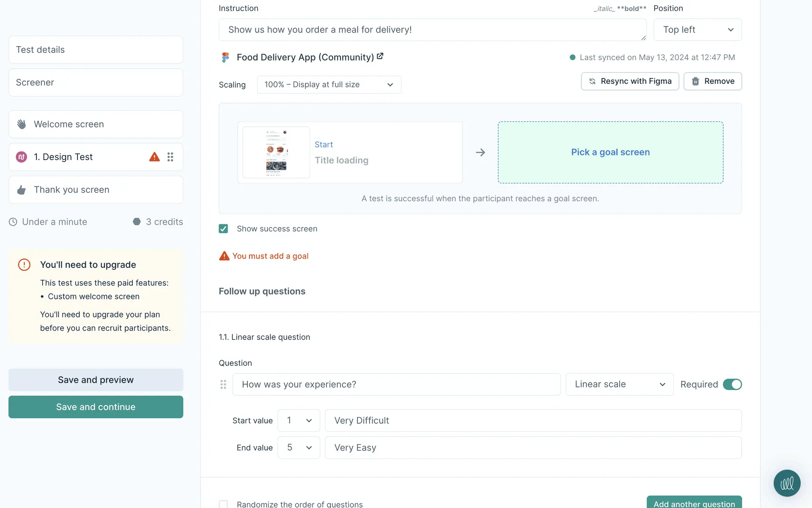Open Test details section
Viewport: 812px width, 508px height.
point(96,50)
